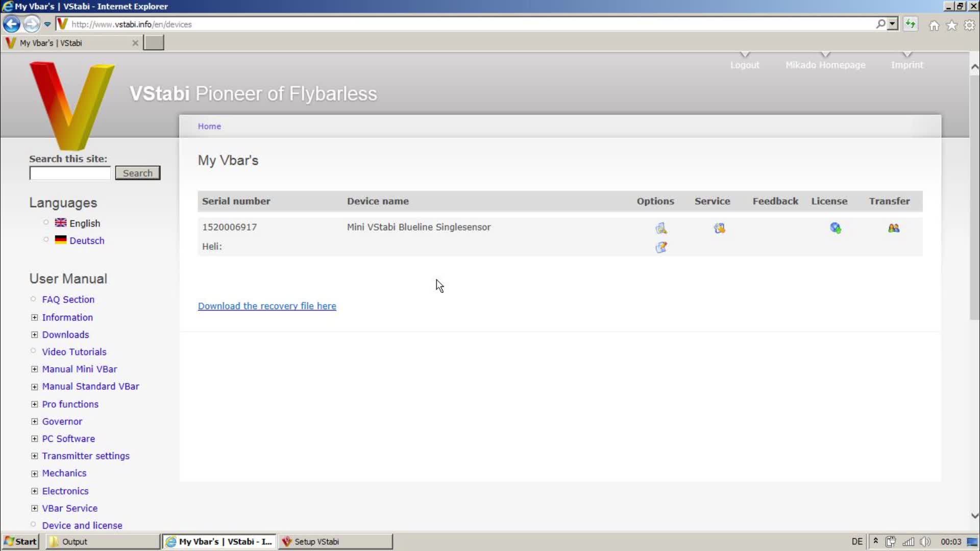Click scrollbar down arrow

pos(974,516)
